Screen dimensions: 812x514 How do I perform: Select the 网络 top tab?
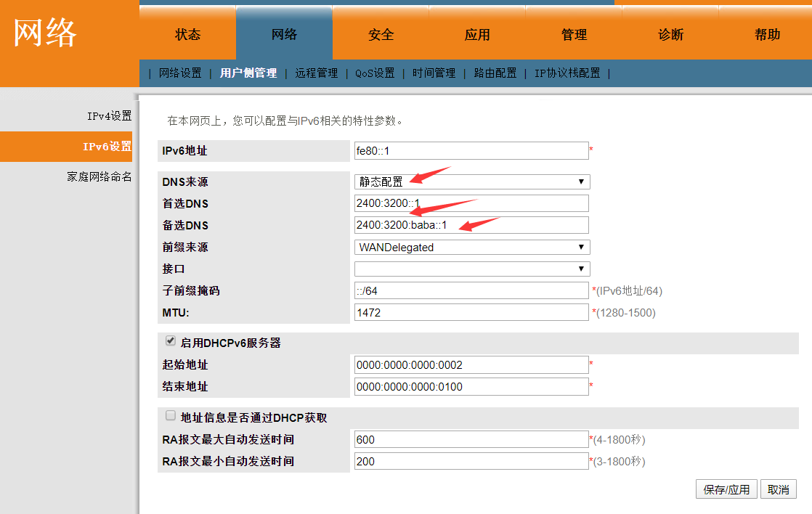[x=284, y=35]
